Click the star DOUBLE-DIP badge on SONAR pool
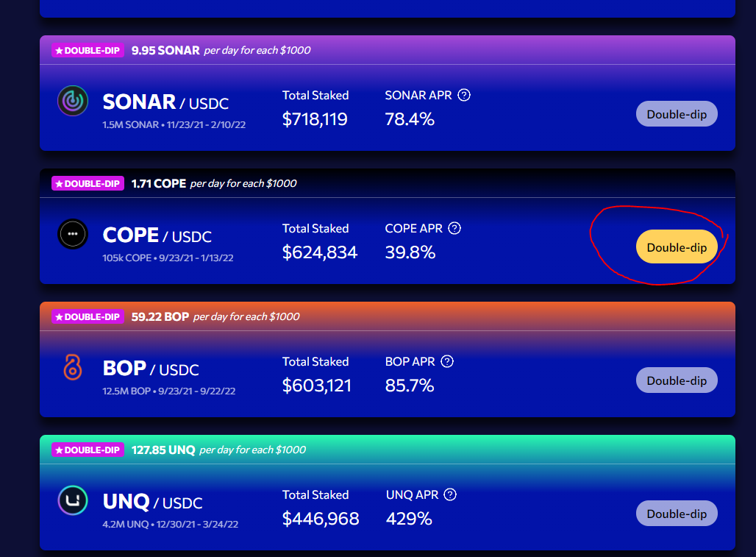The width and height of the screenshot is (756, 557). click(x=87, y=50)
